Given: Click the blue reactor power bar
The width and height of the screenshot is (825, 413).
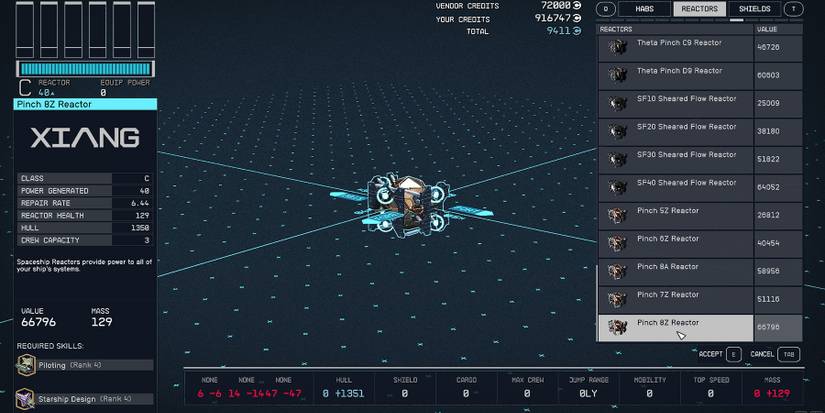Looking at the screenshot, I should click(x=84, y=68).
